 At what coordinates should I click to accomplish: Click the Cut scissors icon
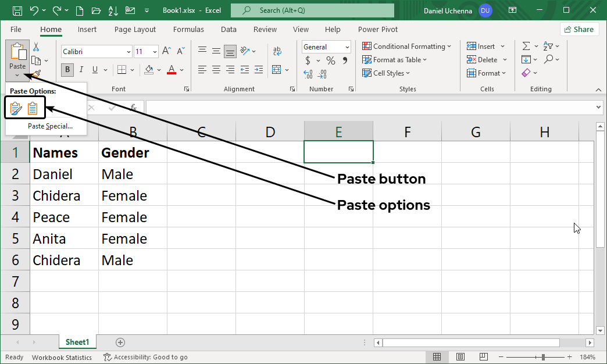(36, 47)
